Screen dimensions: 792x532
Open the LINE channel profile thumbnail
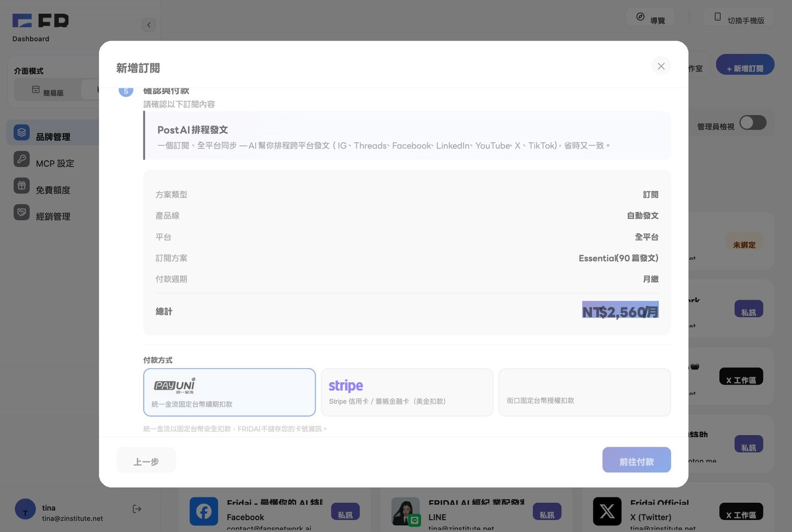(406, 512)
